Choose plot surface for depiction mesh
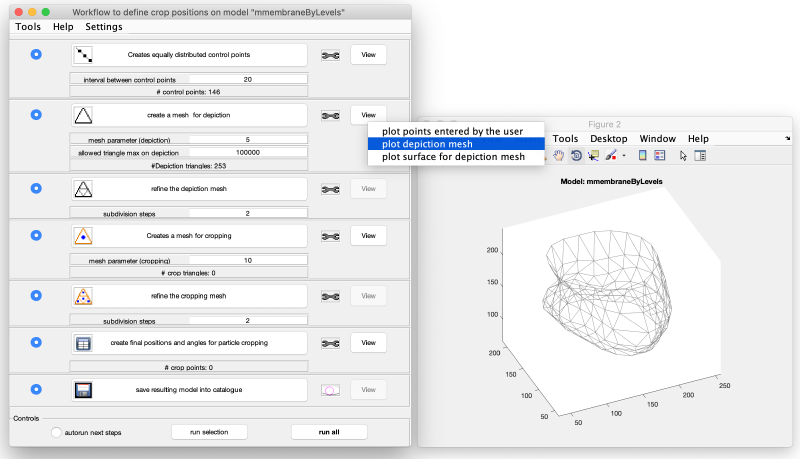The width and height of the screenshot is (800, 459). click(456, 157)
